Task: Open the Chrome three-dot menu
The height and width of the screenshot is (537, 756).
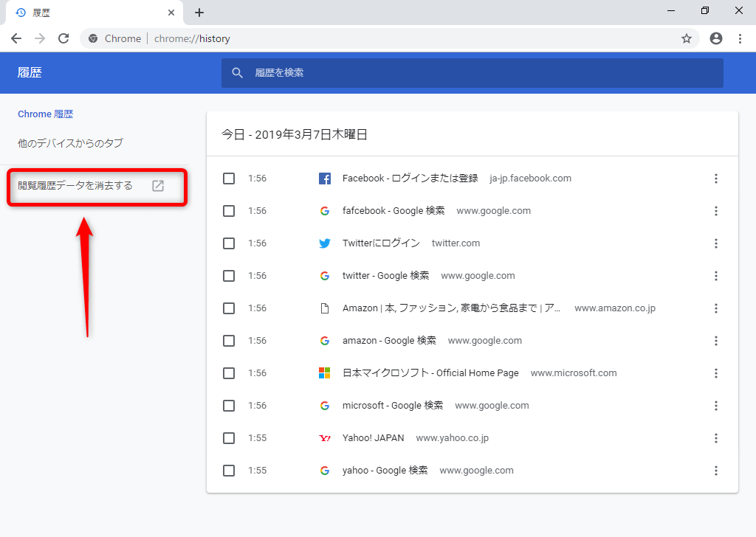Action: coord(740,38)
